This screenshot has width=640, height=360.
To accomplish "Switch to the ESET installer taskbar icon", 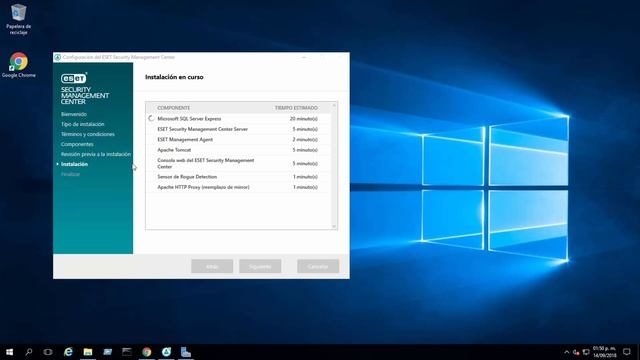I will [166, 352].
